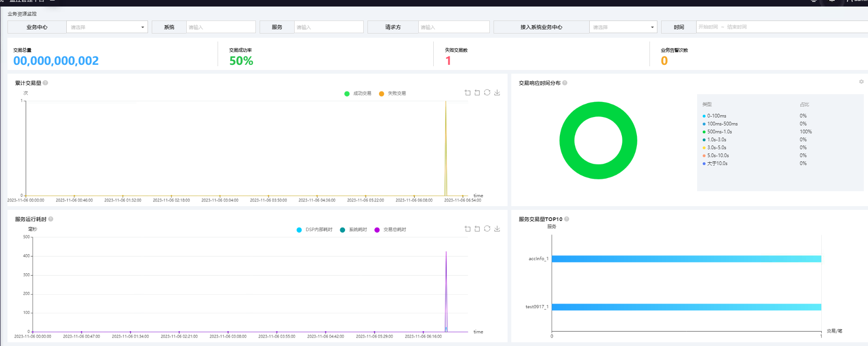Activate area zoom on cumulative transactions chart
This screenshot has height=346, width=868.
(467, 93)
